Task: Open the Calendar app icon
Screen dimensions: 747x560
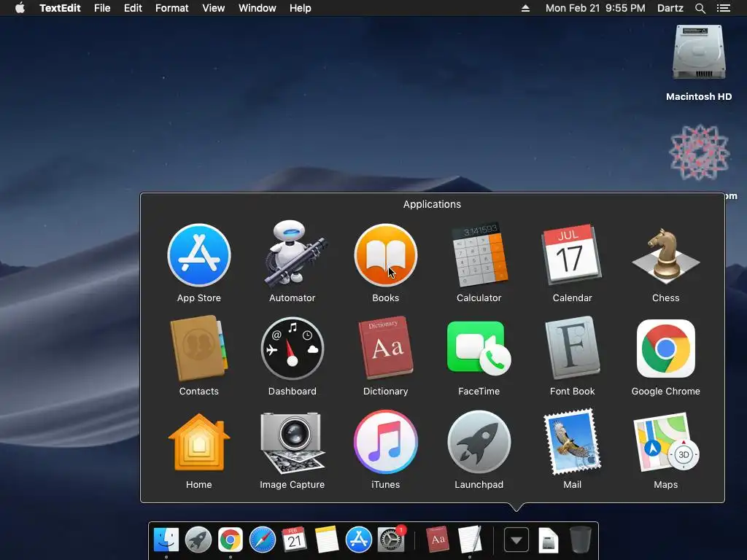Action: click(x=572, y=254)
